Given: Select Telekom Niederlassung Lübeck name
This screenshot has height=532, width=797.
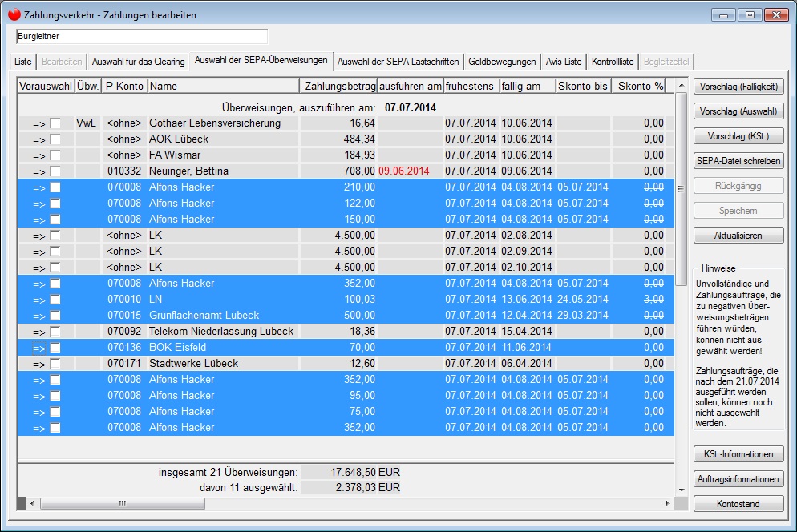Looking at the screenshot, I should pos(221,331).
